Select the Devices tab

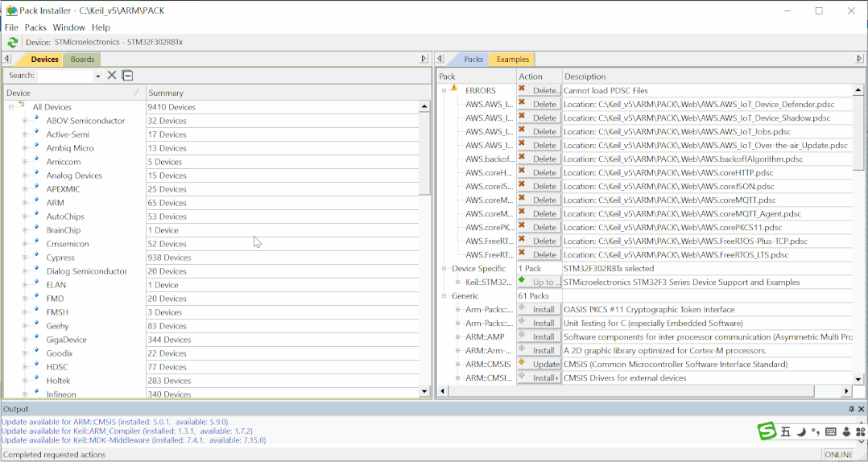pyautogui.click(x=44, y=60)
